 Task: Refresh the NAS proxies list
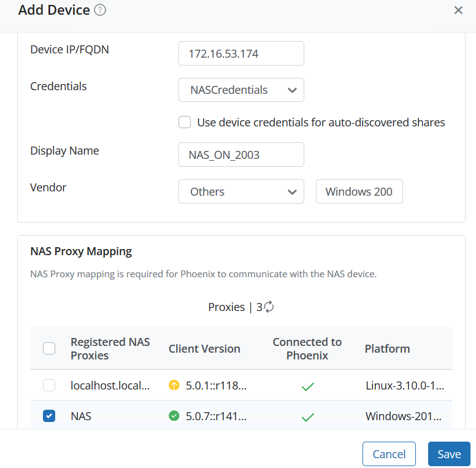pos(269,307)
